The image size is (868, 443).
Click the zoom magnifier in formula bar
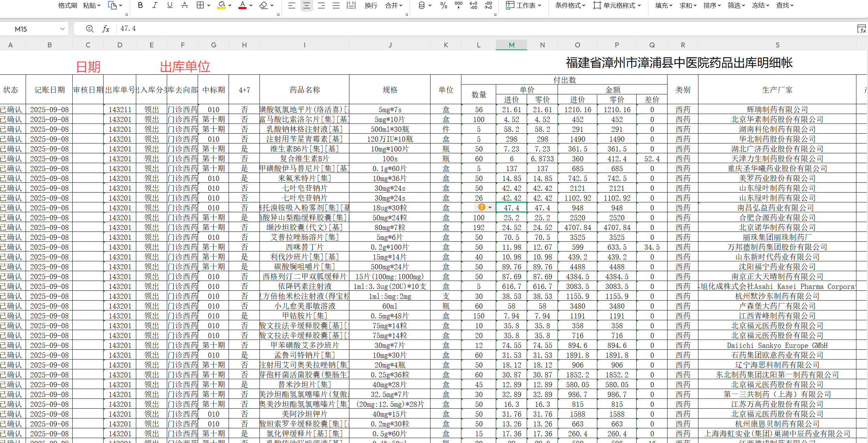(90, 29)
